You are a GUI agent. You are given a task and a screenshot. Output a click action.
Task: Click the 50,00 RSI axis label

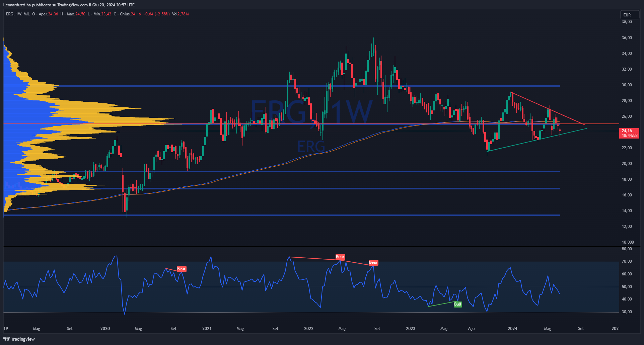[x=627, y=287]
